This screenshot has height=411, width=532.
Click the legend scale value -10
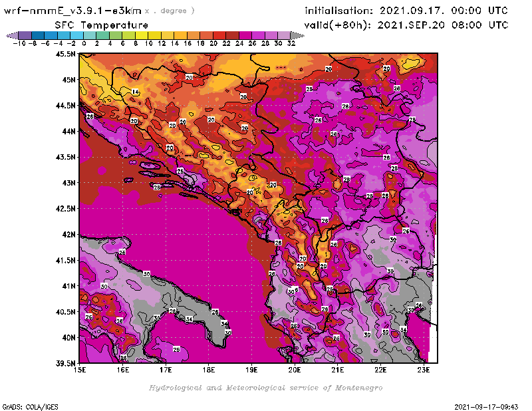click(19, 44)
